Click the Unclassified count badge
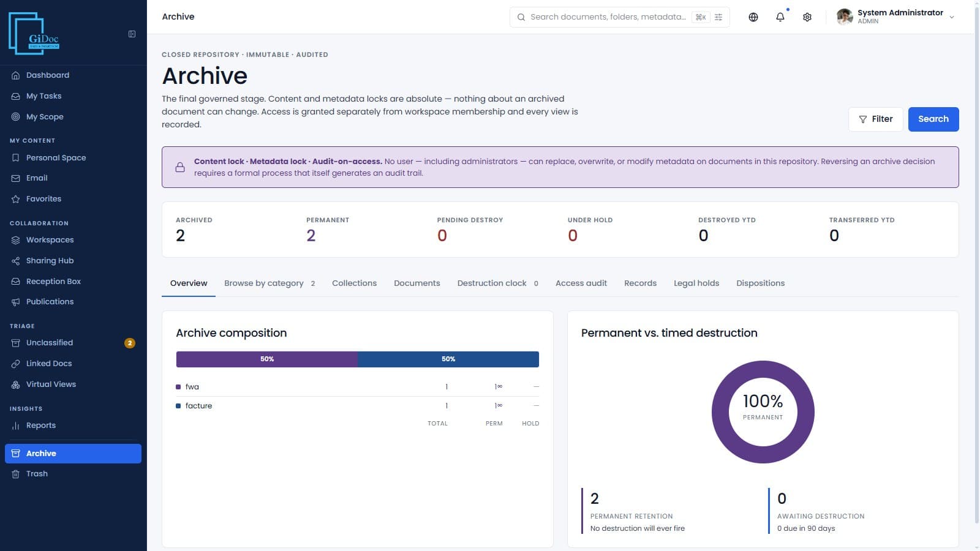Image resolution: width=980 pixels, height=551 pixels. coord(130,343)
